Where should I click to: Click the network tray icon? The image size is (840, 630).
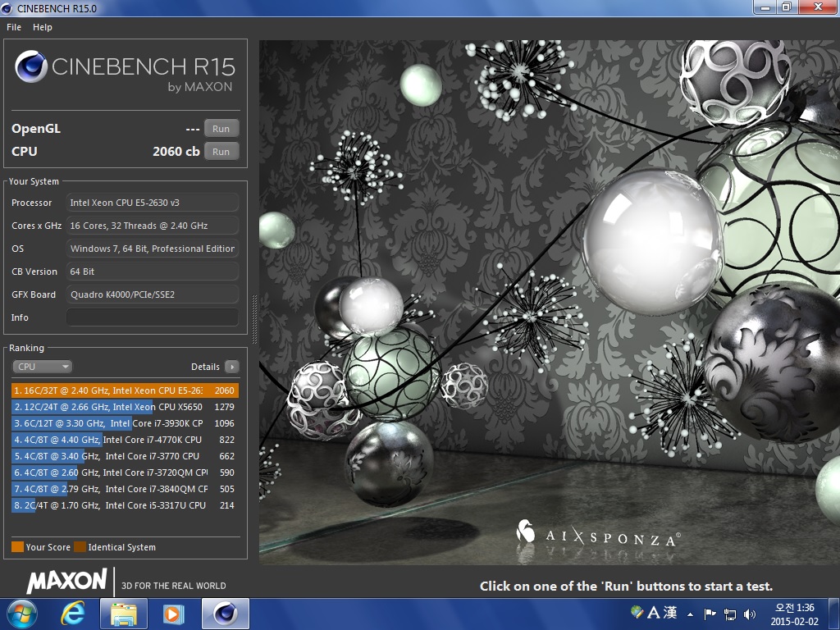[x=729, y=614]
